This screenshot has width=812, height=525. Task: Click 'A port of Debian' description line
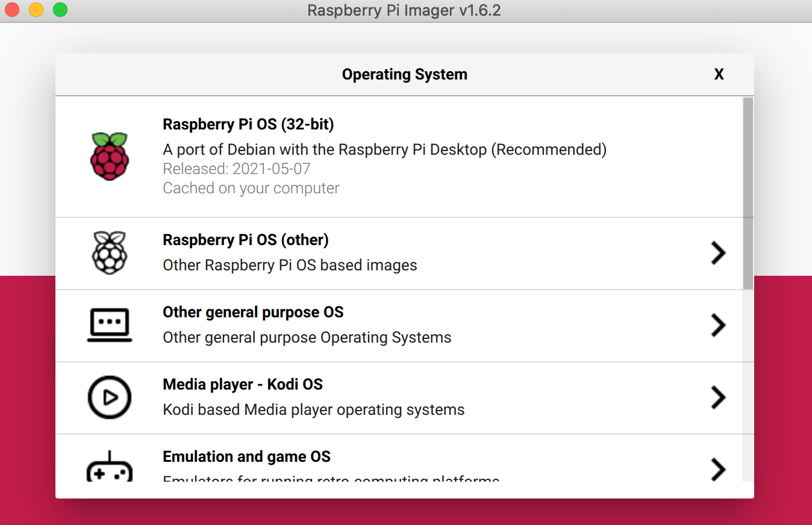click(x=384, y=149)
